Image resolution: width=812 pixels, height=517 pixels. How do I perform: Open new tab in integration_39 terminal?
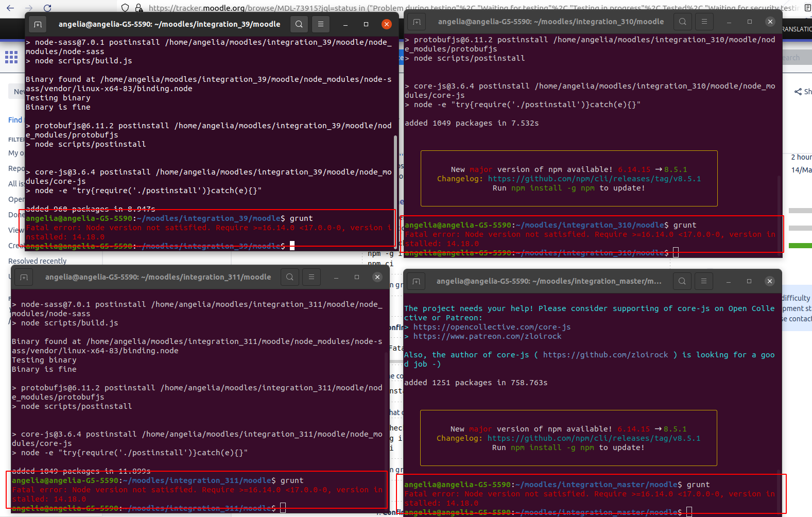pos(38,24)
